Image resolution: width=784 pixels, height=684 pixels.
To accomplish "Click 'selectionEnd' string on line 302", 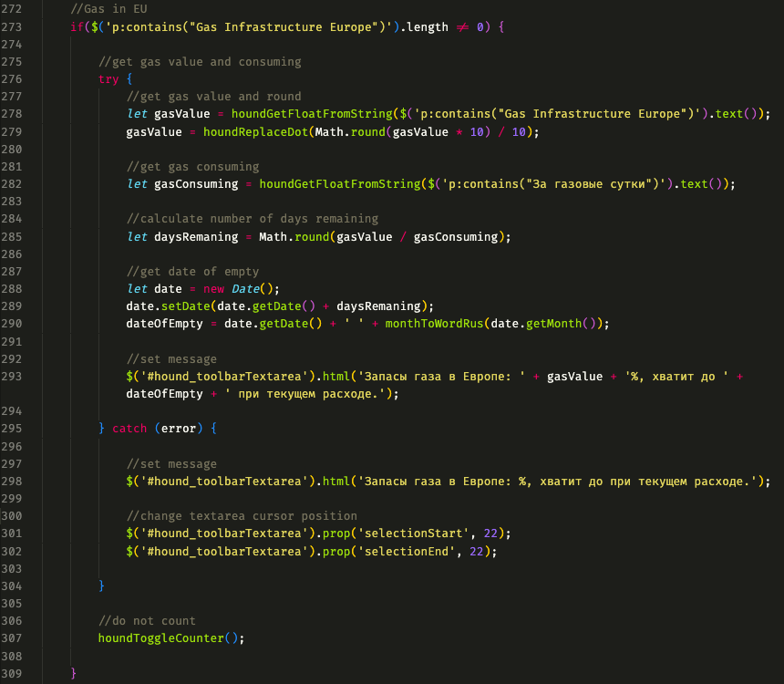I will click(406, 552).
